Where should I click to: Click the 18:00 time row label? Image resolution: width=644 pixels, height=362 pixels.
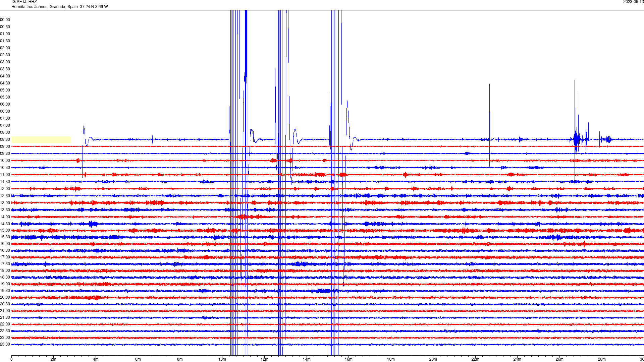pyautogui.click(x=5, y=270)
